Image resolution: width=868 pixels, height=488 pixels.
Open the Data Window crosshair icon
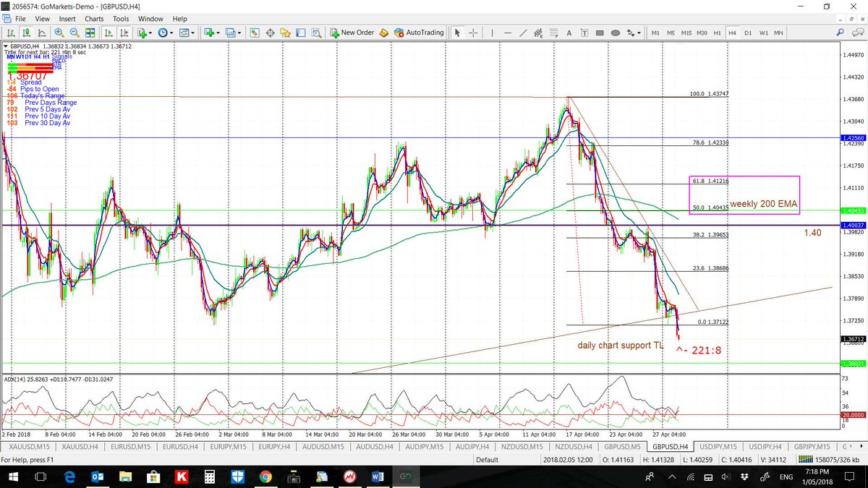[x=271, y=33]
